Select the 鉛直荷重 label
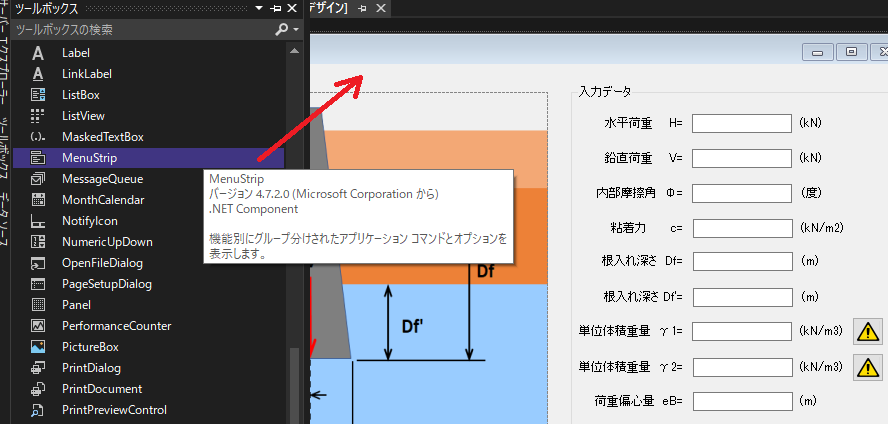The image size is (888, 424). (x=628, y=158)
